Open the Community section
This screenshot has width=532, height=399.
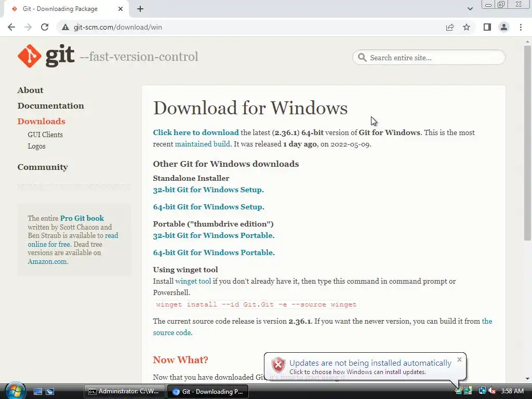(x=43, y=167)
